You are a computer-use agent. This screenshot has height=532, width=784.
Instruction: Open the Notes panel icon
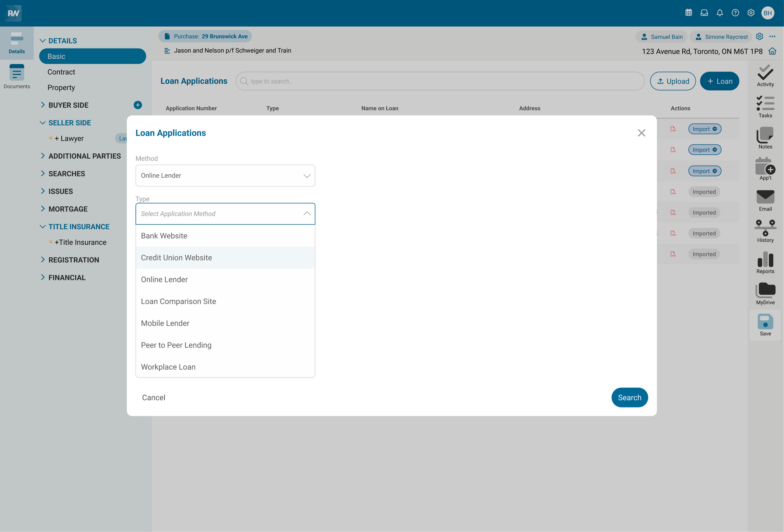pos(765,138)
